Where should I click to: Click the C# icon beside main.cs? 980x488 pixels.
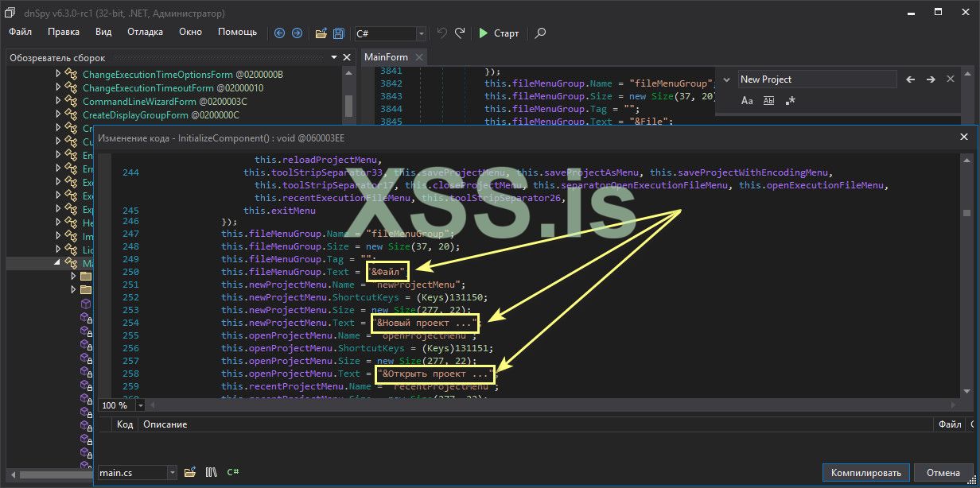(233, 472)
